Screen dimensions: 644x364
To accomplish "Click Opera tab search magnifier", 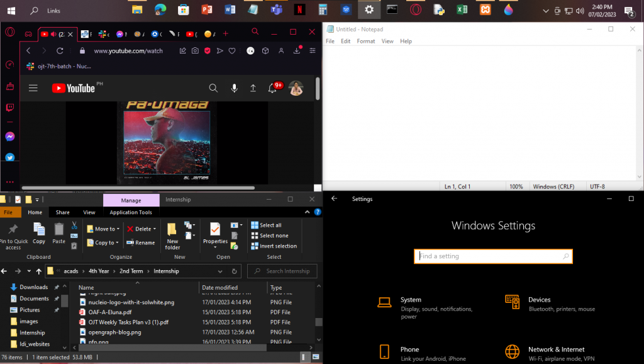I will coord(255,31).
